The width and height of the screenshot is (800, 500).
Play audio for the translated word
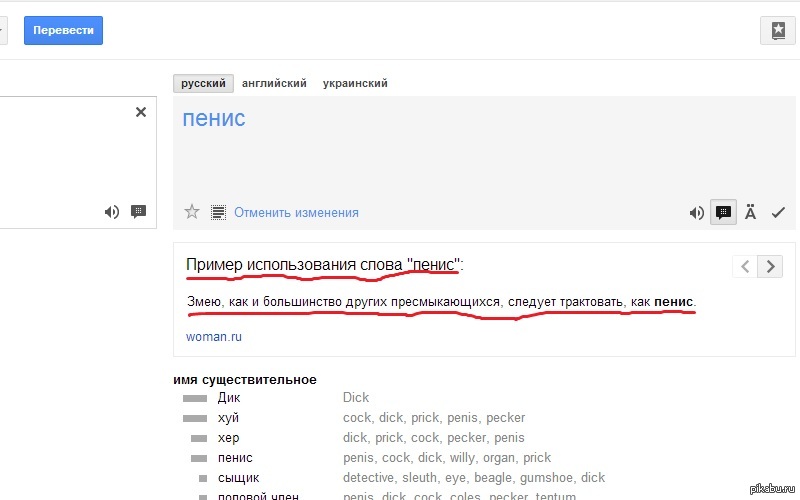pos(697,212)
